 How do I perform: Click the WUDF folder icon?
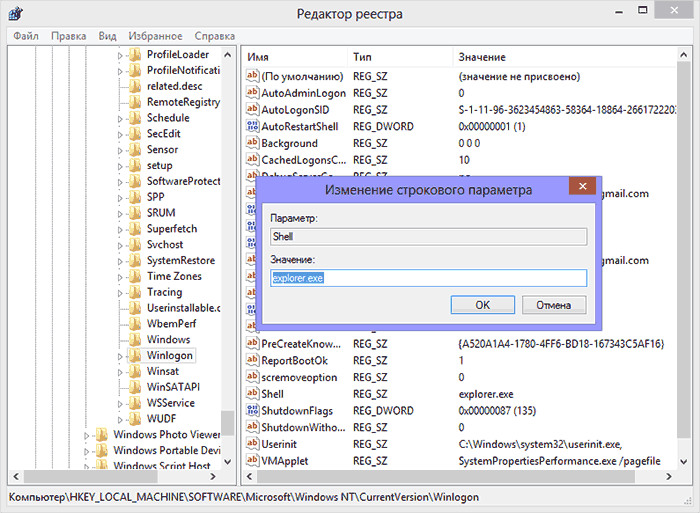[135, 419]
